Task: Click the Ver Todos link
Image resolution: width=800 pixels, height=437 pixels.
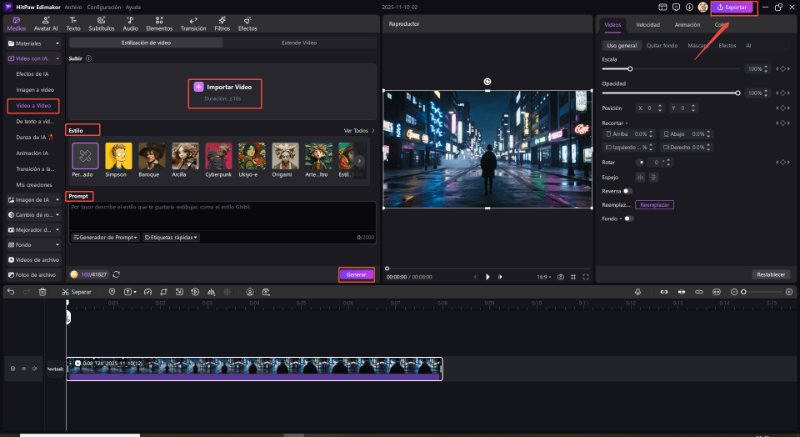Action: (359, 131)
